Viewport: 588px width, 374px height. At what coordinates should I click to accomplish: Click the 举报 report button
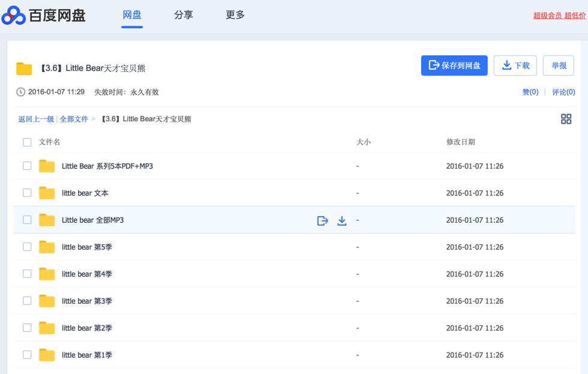click(559, 65)
